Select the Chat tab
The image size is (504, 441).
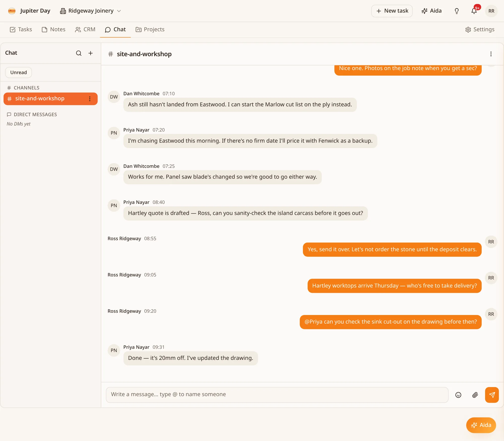115,29
